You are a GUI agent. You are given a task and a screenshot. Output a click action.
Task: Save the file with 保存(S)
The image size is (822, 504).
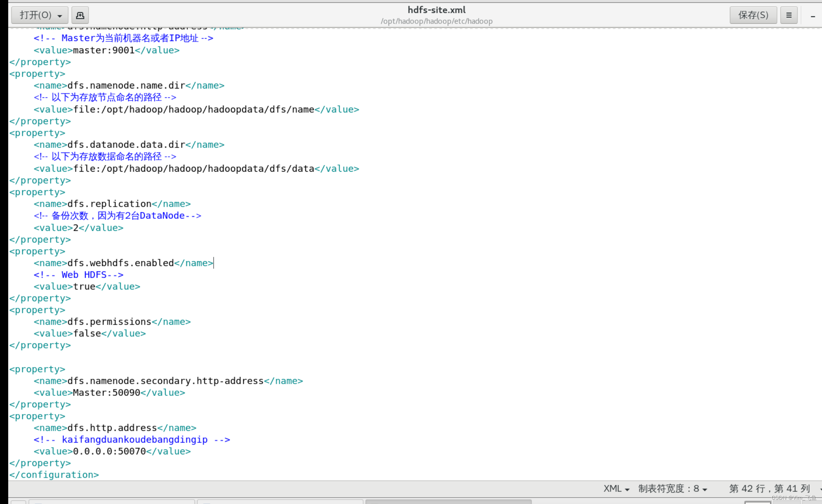753,15
